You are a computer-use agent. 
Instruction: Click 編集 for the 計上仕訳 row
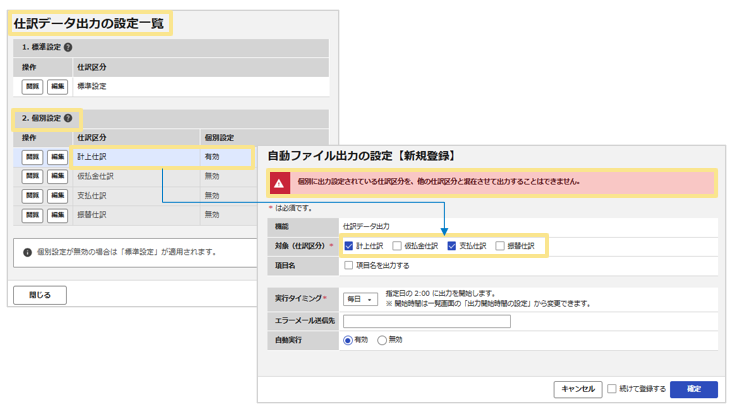pos(58,157)
